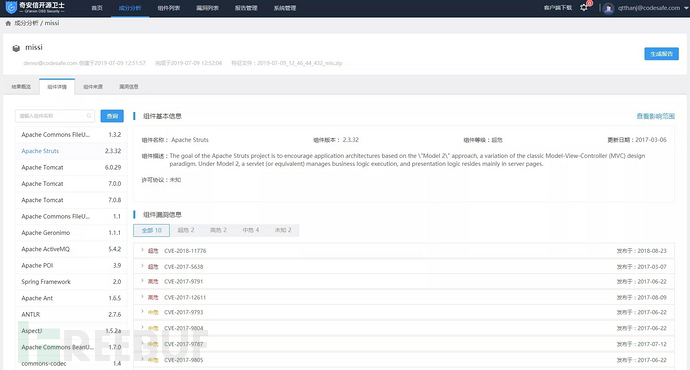
Task: Click the missi project title
Action: pos(34,48)
